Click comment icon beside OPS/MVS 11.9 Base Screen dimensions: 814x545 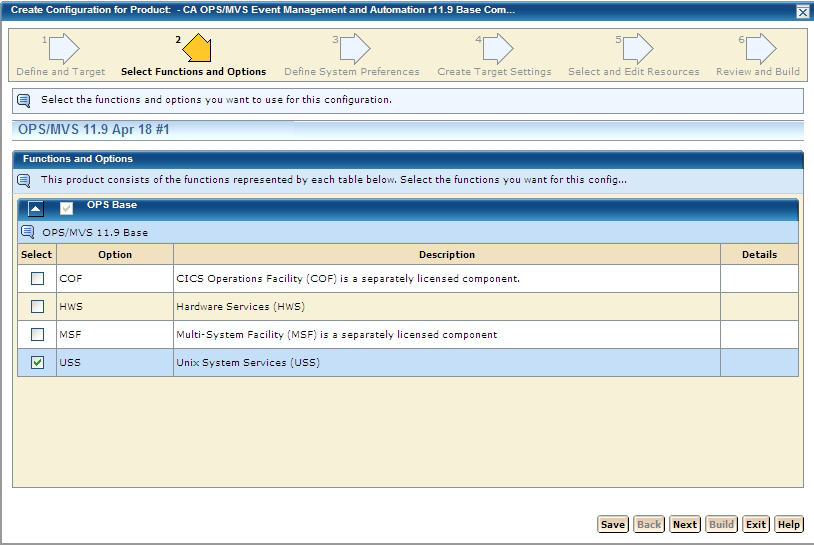(x=28, y=231)
